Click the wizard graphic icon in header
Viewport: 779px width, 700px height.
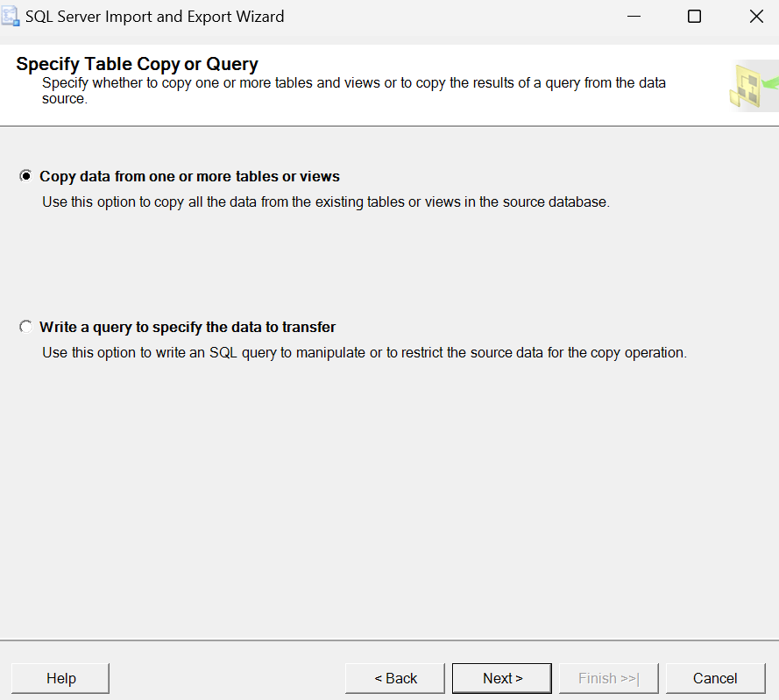coord(754,86)
